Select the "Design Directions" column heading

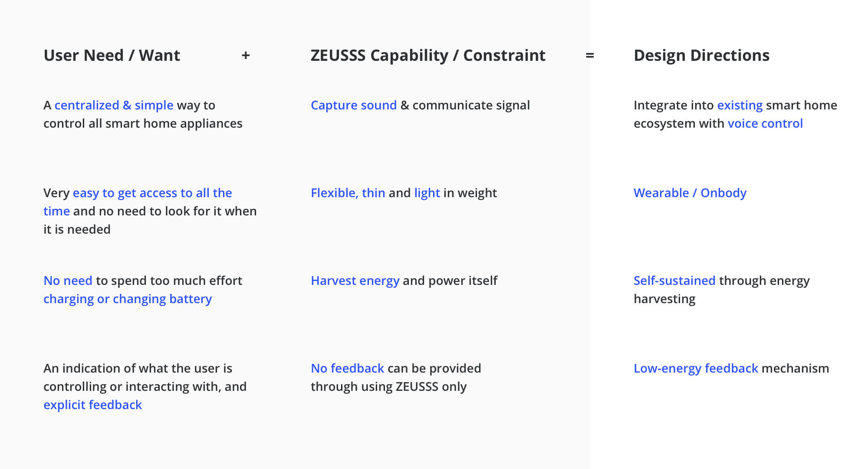pyautogui.click(x=701, y=56)
